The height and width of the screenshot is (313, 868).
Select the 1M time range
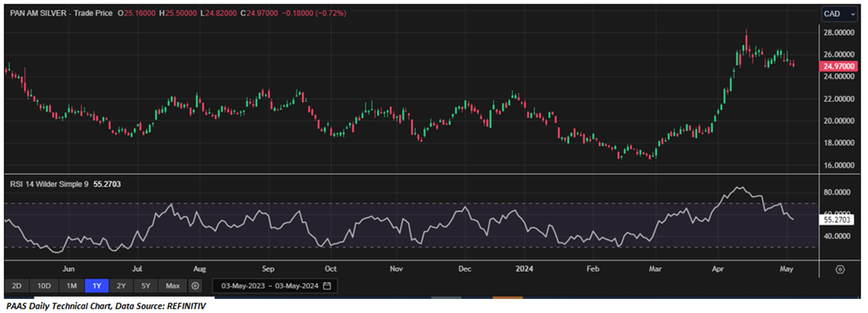coord(71,286)
